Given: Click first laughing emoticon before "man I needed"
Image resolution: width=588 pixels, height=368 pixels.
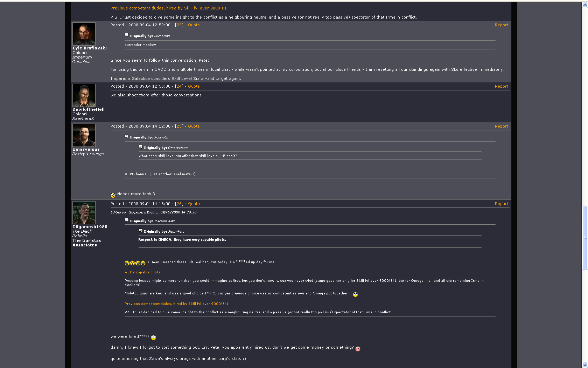Looking at the screenshot, I should click(x=127, y=263).
